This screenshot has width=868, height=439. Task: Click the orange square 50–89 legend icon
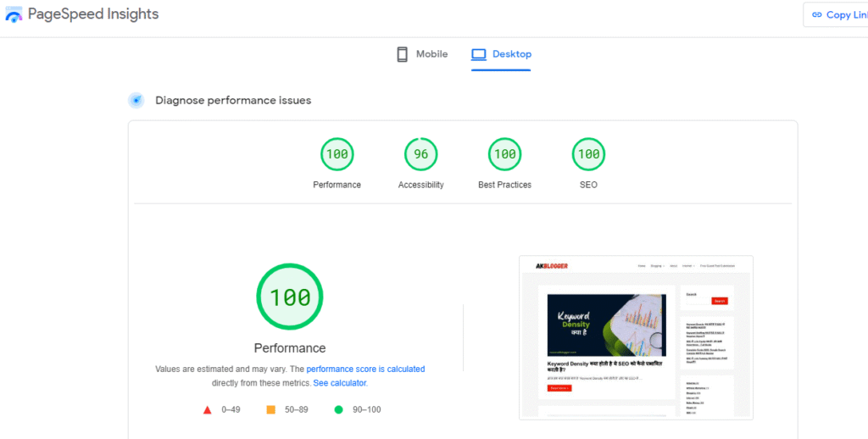270,409
